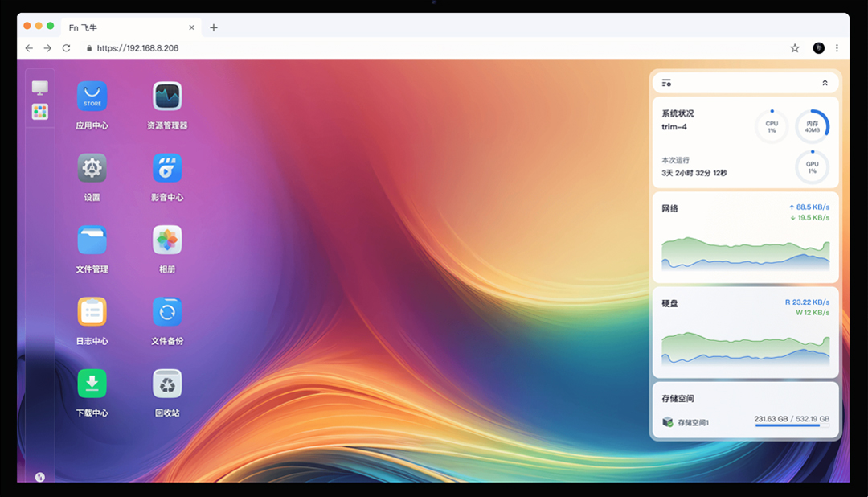Open the 回收站 recycle bin
Screen dimensions: 868x497
click(x=167, y=383)
